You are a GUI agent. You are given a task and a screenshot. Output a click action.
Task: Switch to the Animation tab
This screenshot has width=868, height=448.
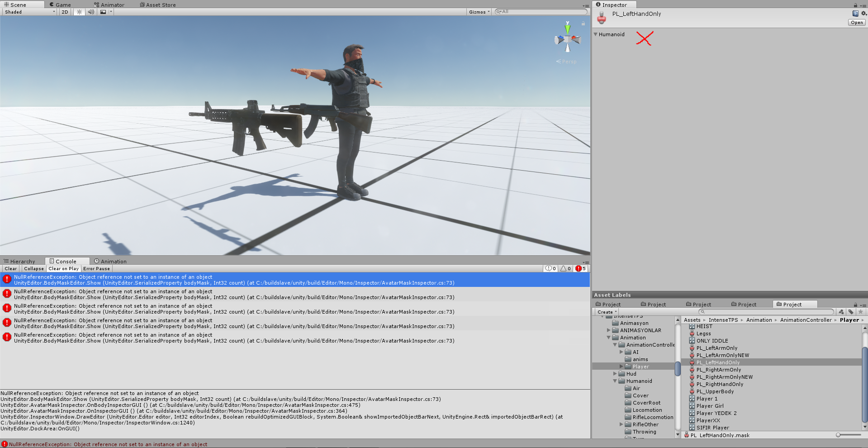click(110, 261)
